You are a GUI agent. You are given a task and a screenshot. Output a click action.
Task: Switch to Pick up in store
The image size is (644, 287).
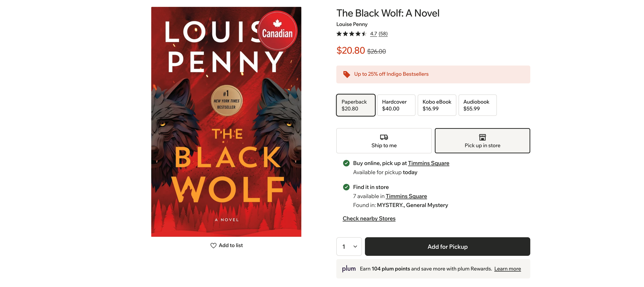coord(482,141)
